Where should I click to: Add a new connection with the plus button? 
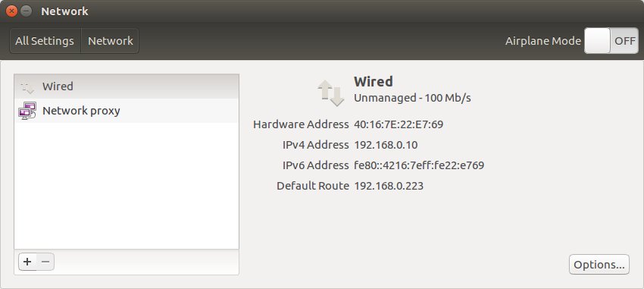(27, 262)
